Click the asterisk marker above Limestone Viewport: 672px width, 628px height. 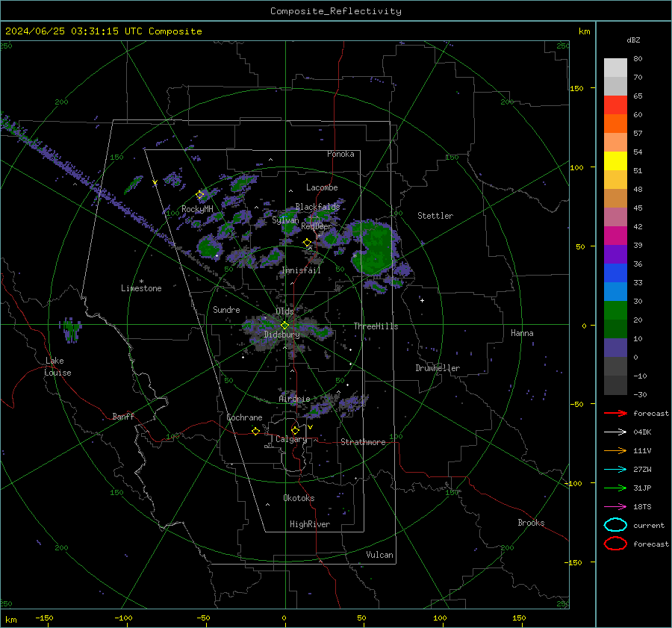coord(141,282)
